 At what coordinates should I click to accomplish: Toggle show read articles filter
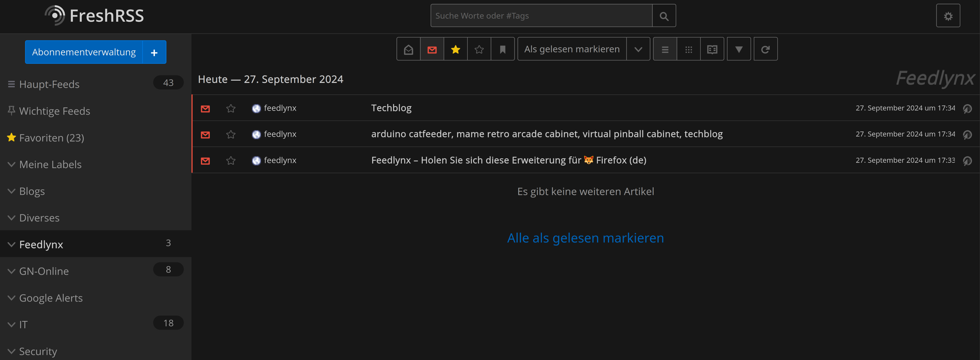tap(409, 49)
